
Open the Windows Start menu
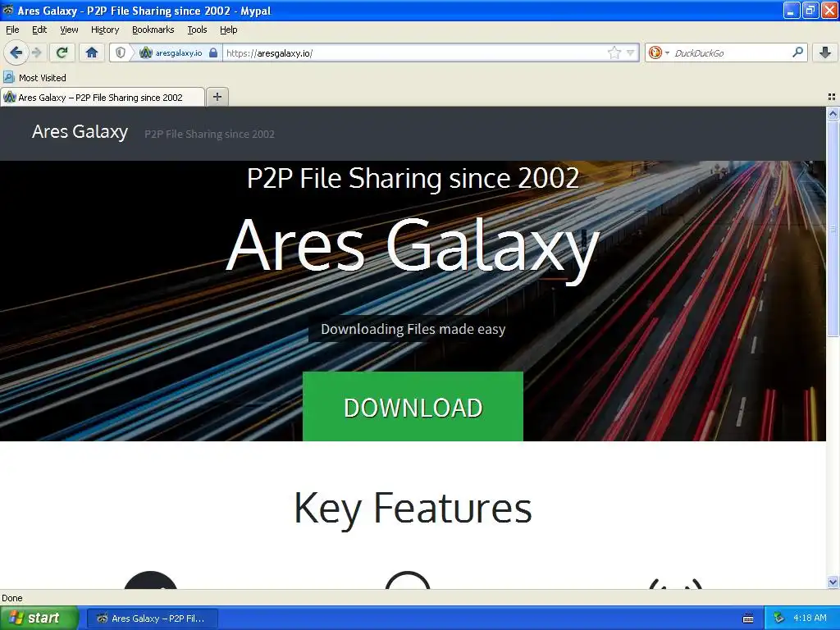(39, 619)
